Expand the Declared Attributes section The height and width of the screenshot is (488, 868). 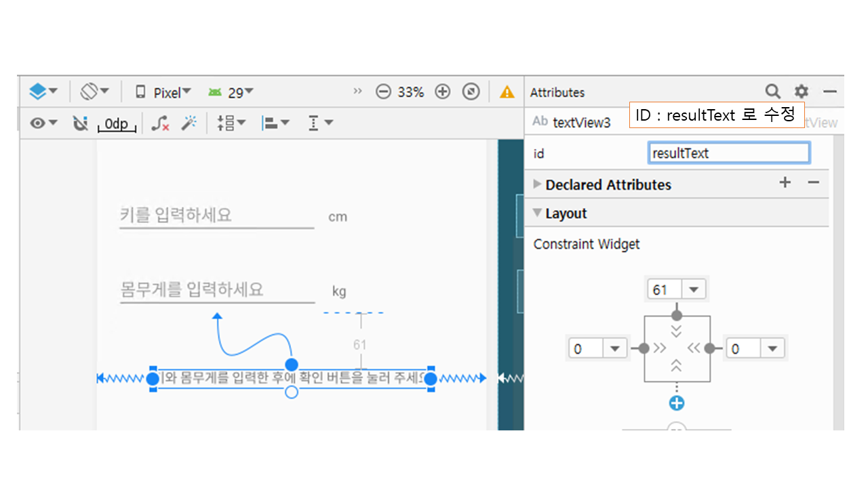(x=537, y=184)
